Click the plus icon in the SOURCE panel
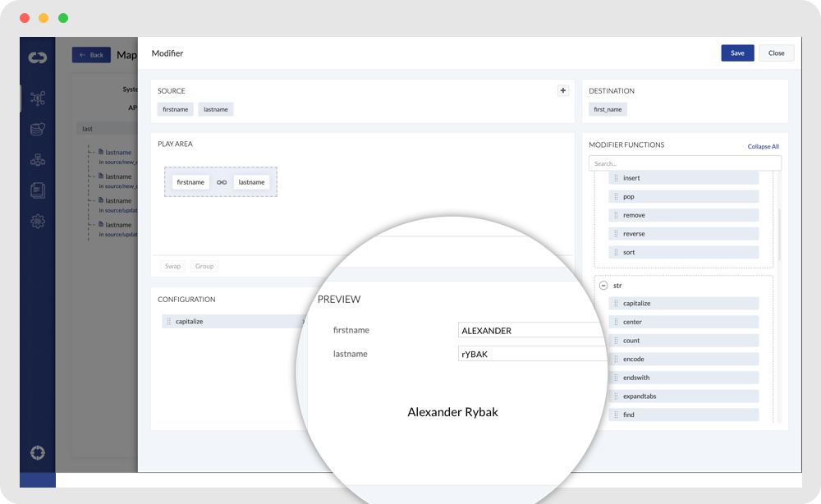Image resolution: width=821 pixels, height=504 pixels. (x=563, y=90)
